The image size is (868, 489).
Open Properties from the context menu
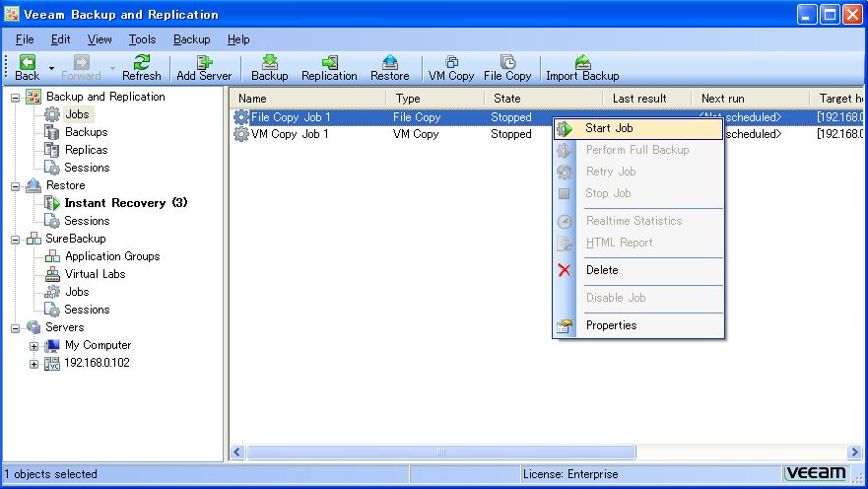coord(638,325)
